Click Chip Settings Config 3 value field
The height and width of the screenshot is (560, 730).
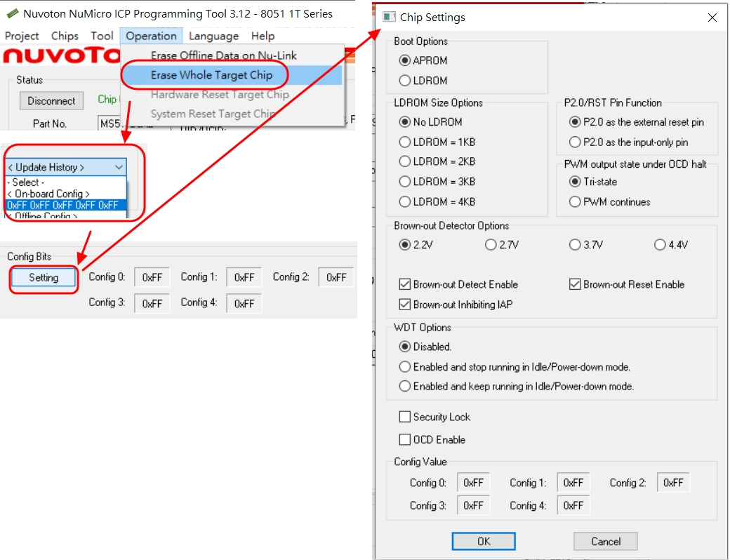pyautogui.click(x=473, y=505)
